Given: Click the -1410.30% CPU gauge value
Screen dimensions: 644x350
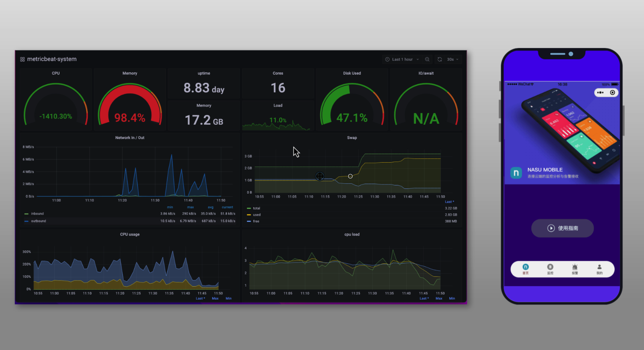Looking at the screenshot, I should (x=56, y=116).
